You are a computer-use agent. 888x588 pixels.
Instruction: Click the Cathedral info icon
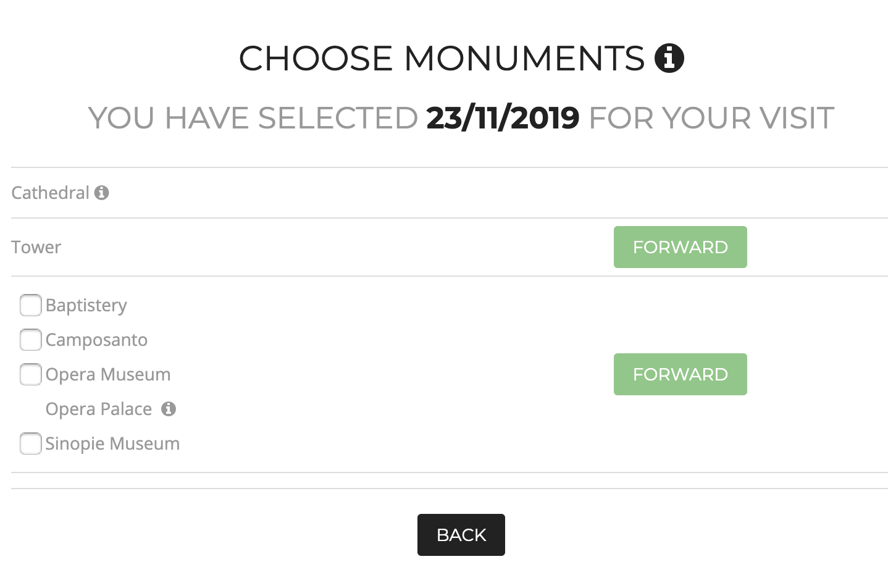click(102, 193)
